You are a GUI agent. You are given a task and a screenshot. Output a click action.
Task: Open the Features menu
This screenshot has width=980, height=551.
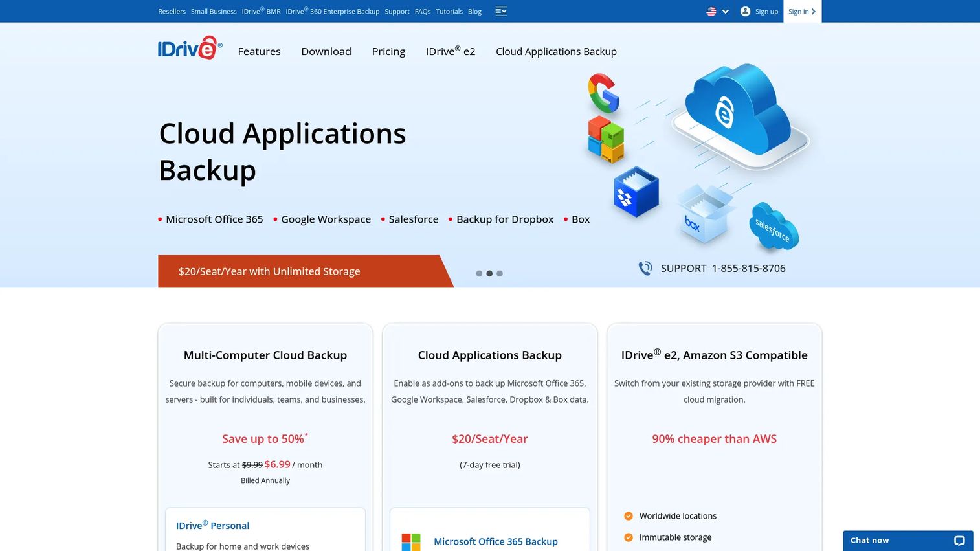pos(259,51)
